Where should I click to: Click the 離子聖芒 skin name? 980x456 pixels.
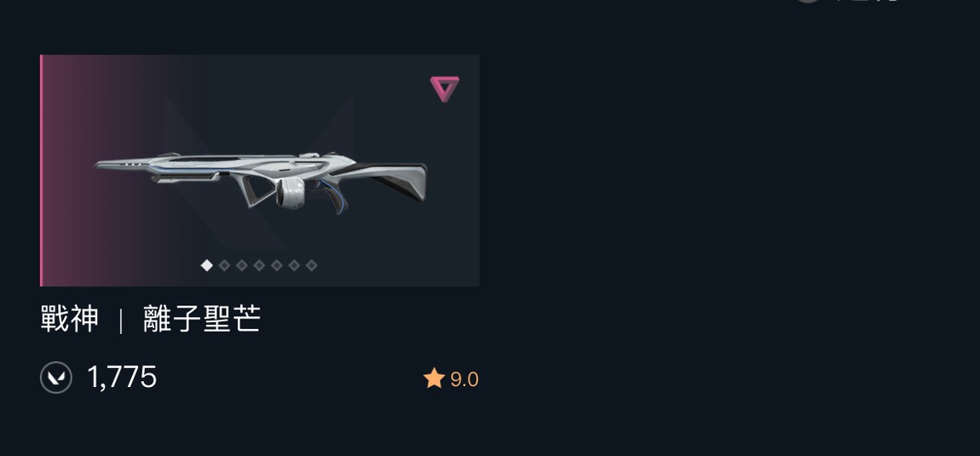tap(202, 319)
